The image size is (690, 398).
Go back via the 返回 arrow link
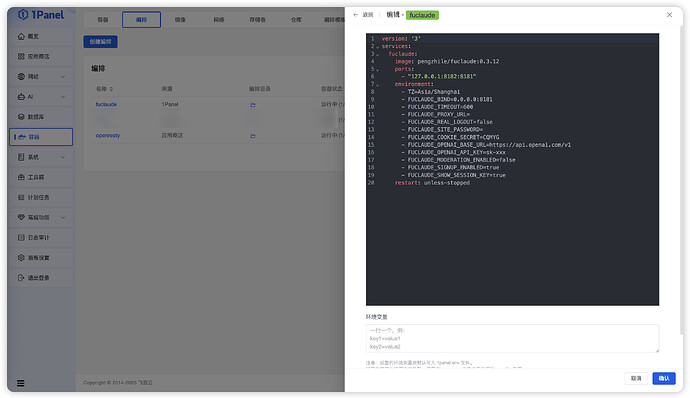coord(363,15)
